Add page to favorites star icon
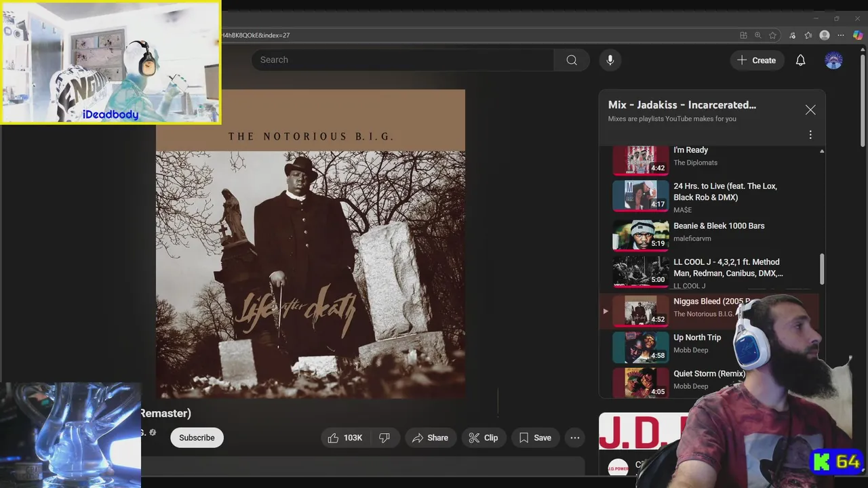This screenshot has height=488, width=868. [x=772, y=35]
